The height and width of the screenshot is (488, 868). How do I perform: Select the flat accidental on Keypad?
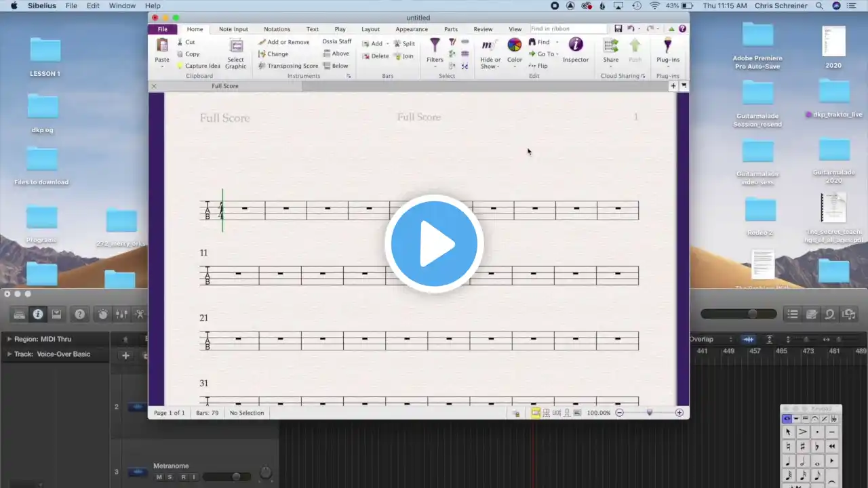pyautogui.click(x=817, y=447)
